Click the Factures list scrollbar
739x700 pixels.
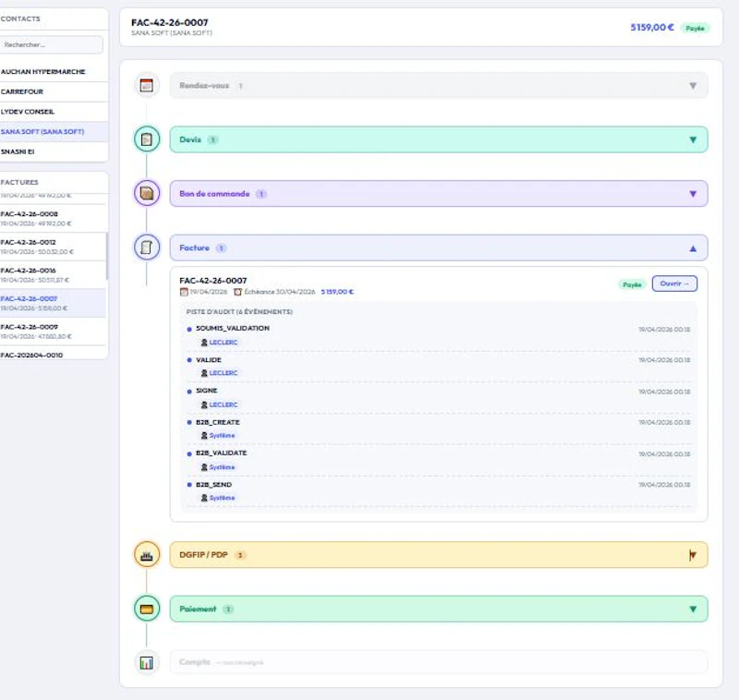point(107,256)
